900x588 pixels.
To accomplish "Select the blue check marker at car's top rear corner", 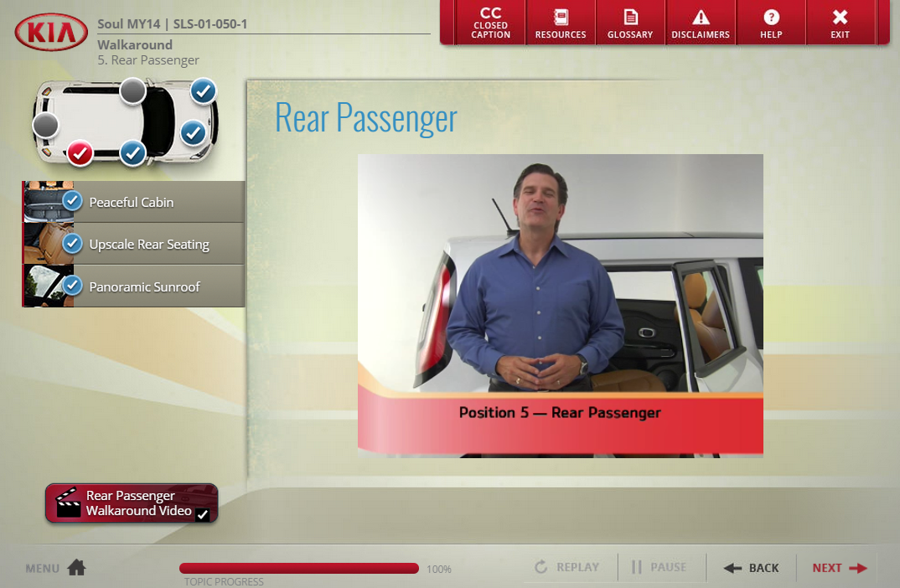I will coord(203,90).
